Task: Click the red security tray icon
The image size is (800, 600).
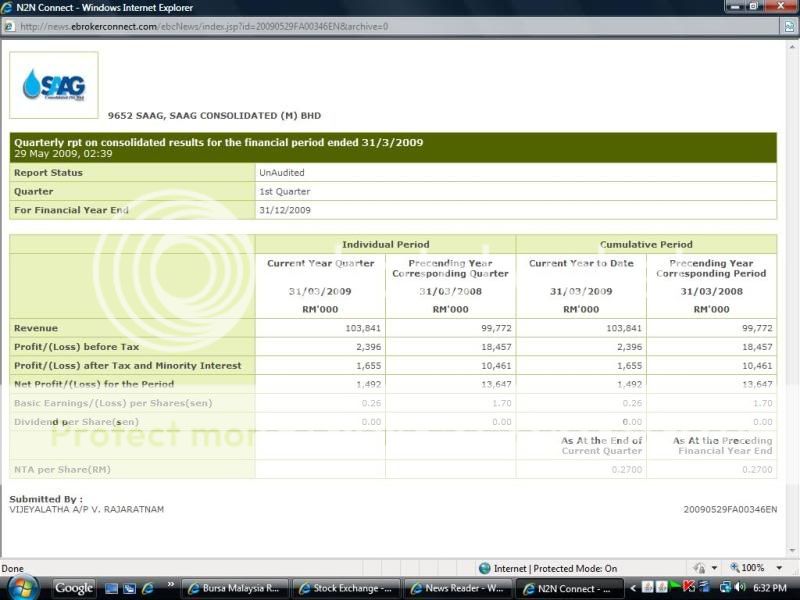Action: 689,588
